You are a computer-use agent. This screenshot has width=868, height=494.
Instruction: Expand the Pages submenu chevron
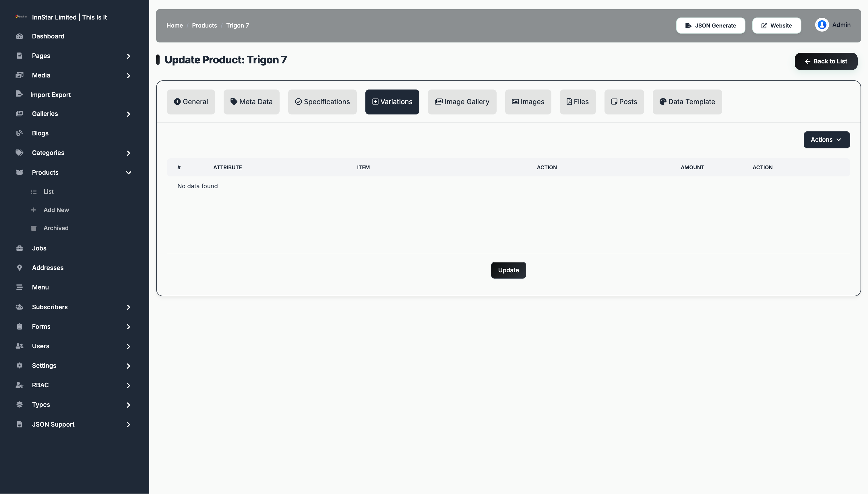(128, 56)
